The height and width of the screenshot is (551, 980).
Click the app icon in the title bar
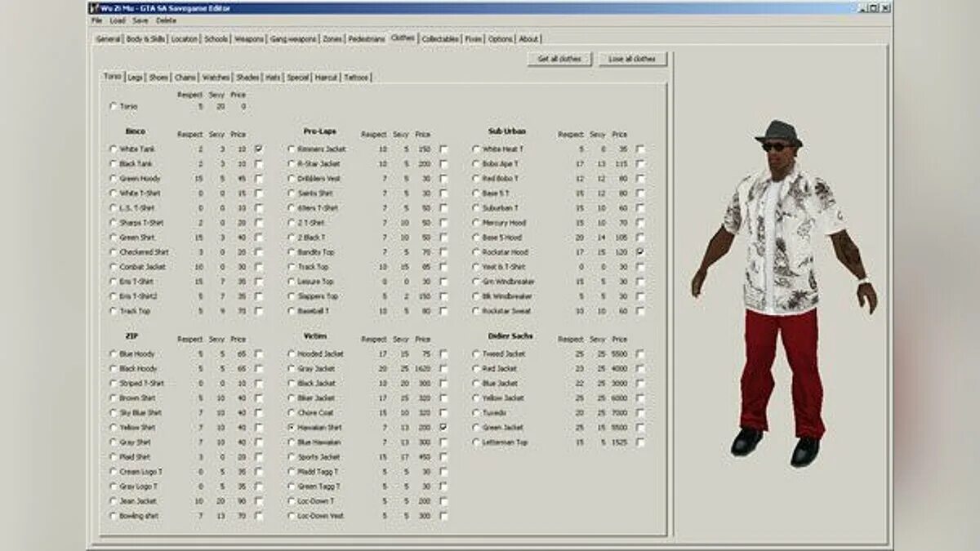94,7
